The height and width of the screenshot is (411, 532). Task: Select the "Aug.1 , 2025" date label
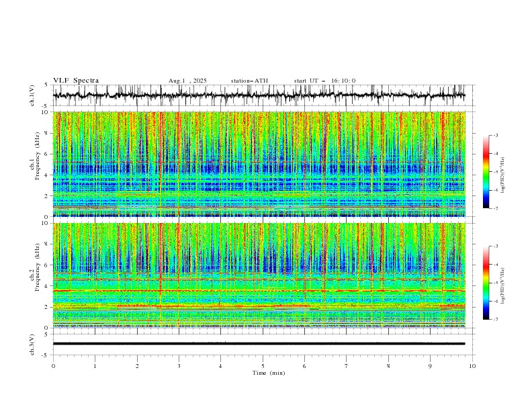[187, 81]
